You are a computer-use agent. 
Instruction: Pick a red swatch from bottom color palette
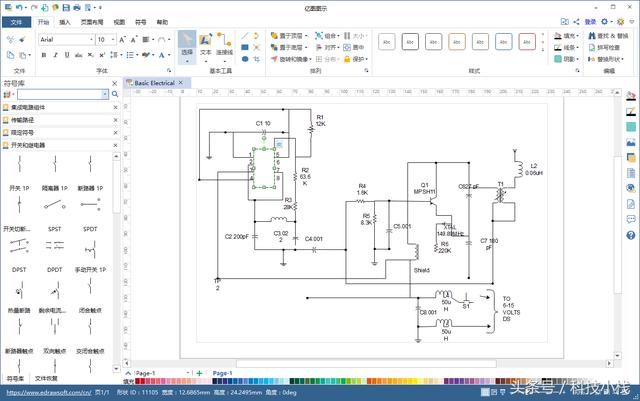pyautogui.click(x=141, y=382)
